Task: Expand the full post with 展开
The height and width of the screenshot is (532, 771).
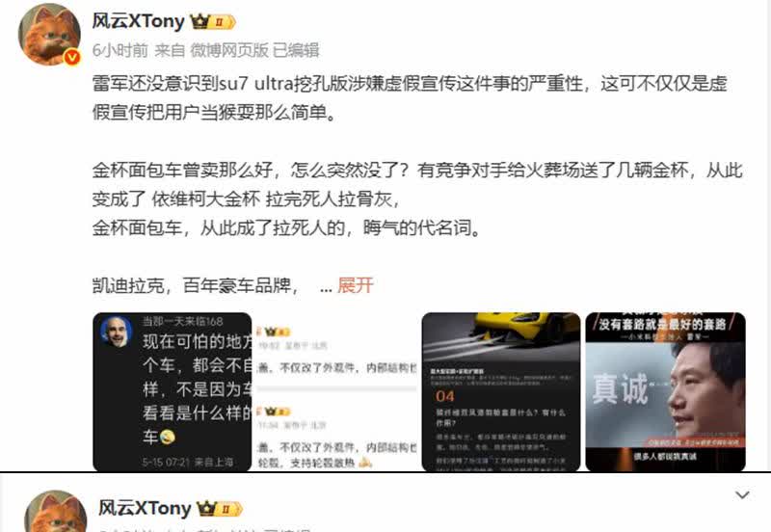Action: (x=356, y=285)
